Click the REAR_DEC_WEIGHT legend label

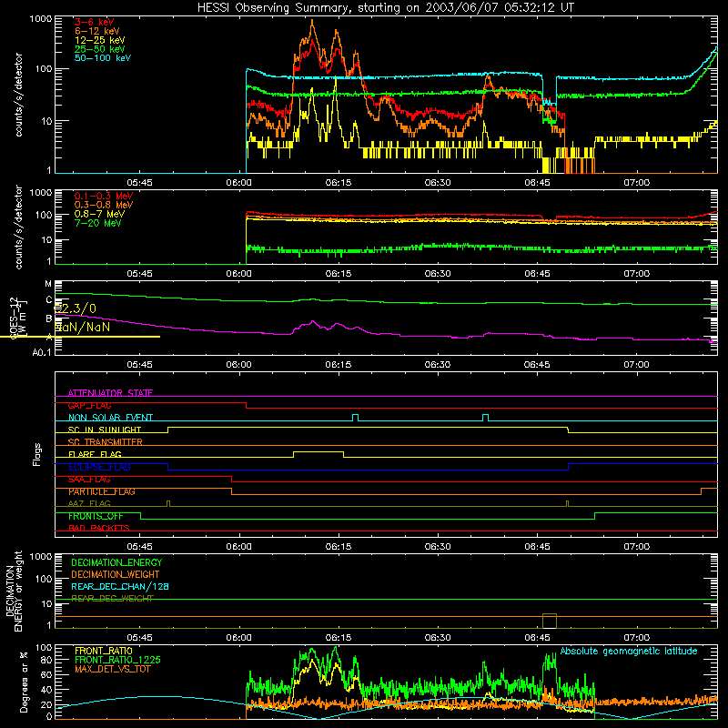(x=112, y=599)
